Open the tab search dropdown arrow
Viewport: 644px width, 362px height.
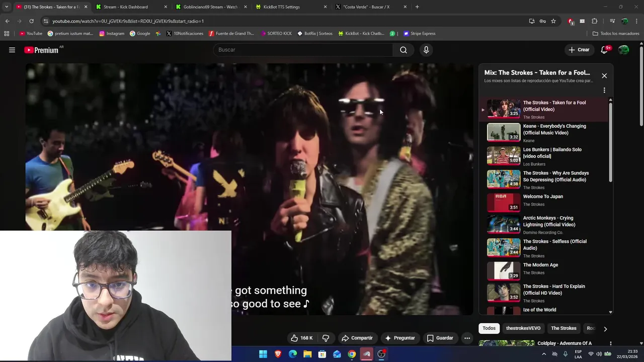coord(7,7)
